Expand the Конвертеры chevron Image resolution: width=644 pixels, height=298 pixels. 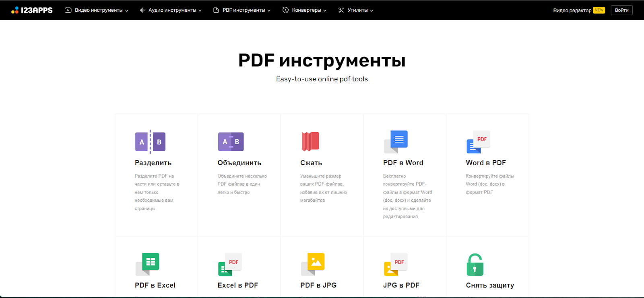(325, 10)
